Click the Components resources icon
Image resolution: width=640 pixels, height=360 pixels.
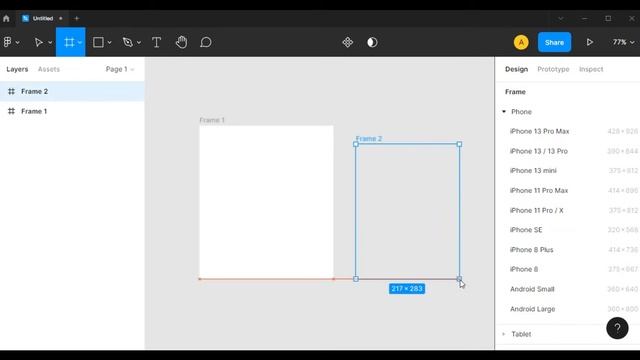click(x=347, y=42)
